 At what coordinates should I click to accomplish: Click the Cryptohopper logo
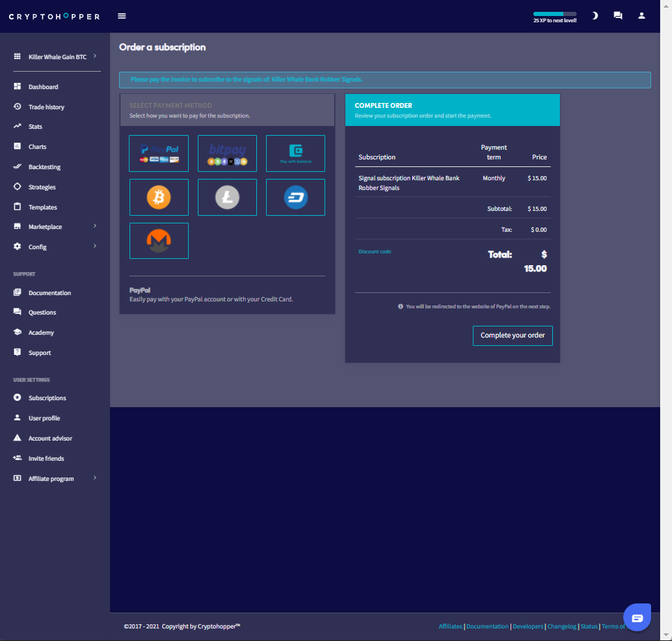click(x=54, y=16)
